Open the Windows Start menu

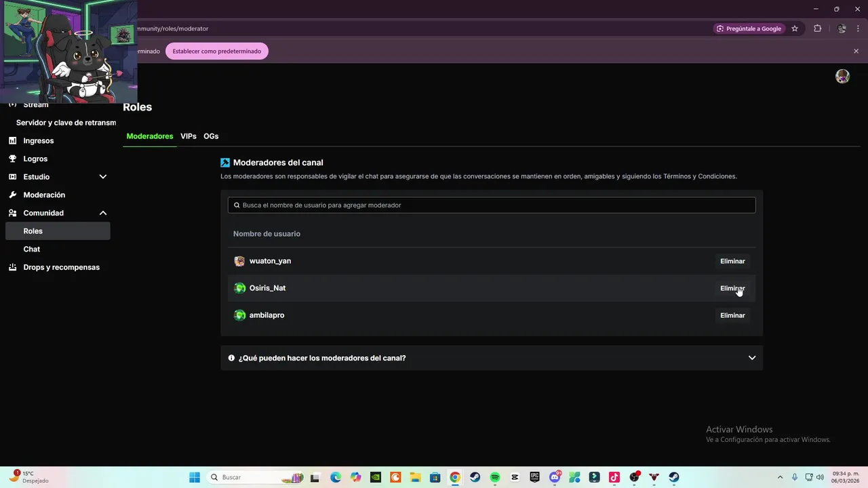click(195, 477)
